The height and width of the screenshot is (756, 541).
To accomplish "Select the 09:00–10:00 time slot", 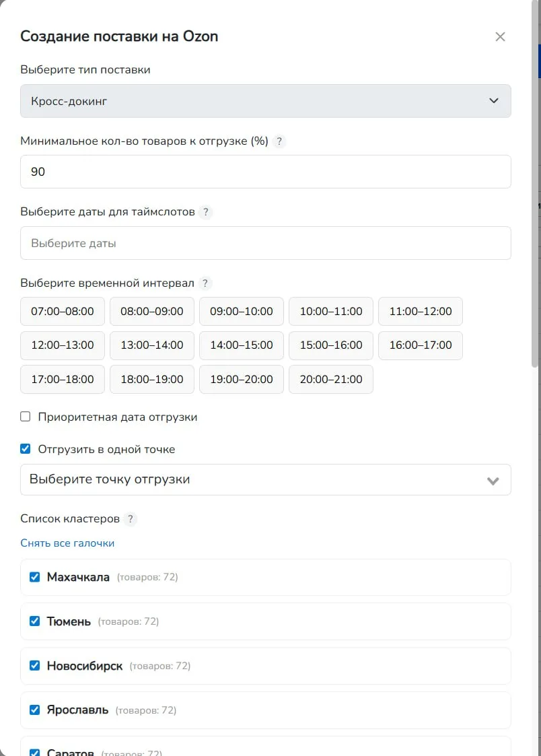I will pyautogui.click(x=242, y=312).
